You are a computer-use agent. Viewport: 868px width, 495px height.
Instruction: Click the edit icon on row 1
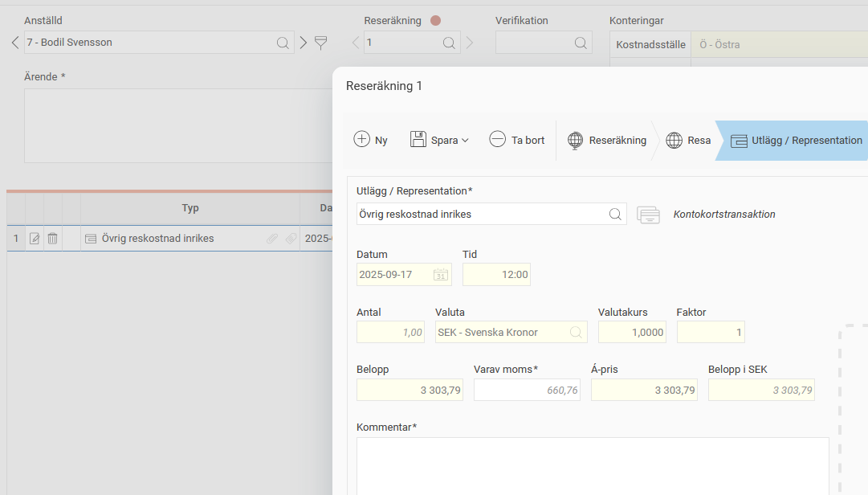35,239
